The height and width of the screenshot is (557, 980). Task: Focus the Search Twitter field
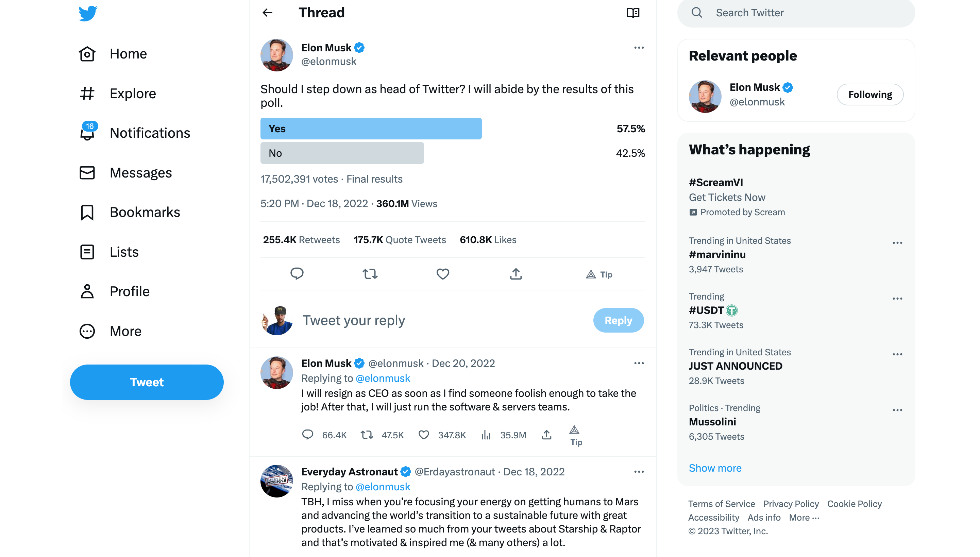(796, 13)
